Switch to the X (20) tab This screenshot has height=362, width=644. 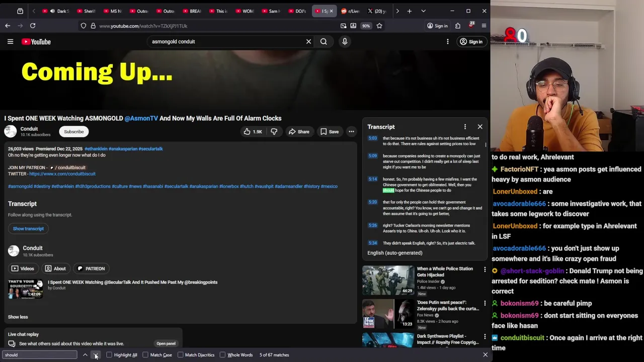point(377,11)
